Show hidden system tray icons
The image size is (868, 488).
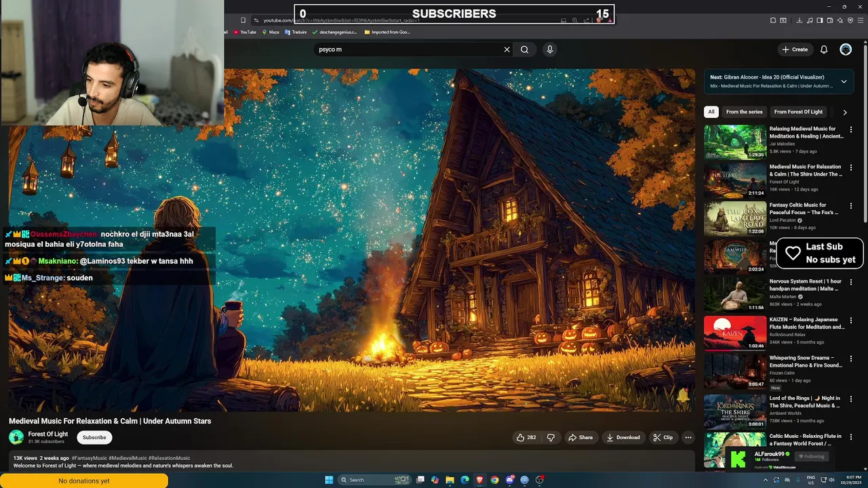click(x=766, y=480)
